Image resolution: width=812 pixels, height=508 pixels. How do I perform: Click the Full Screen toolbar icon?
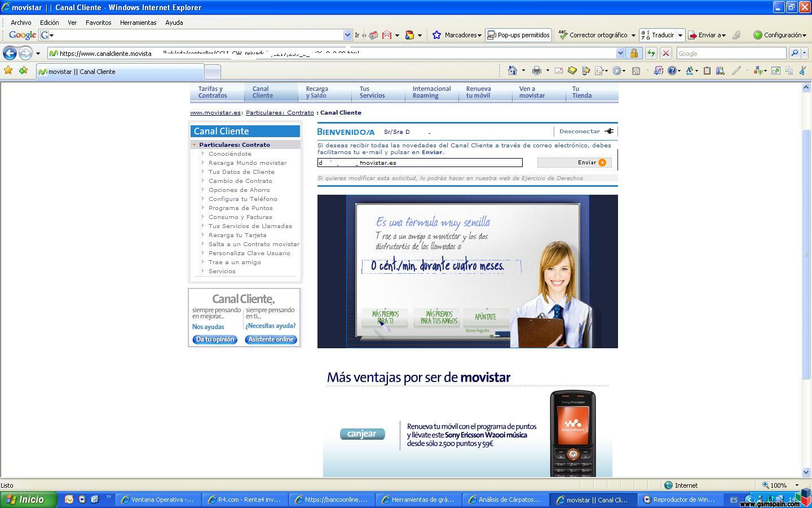point(776,71)
